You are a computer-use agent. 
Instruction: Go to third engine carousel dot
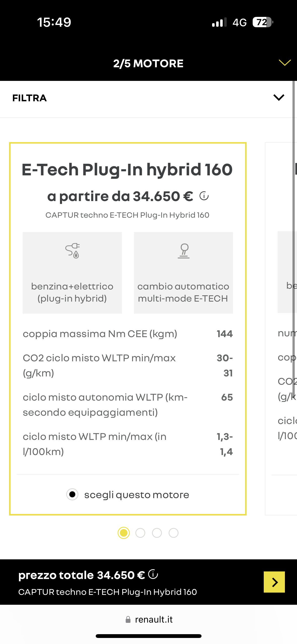157,533
